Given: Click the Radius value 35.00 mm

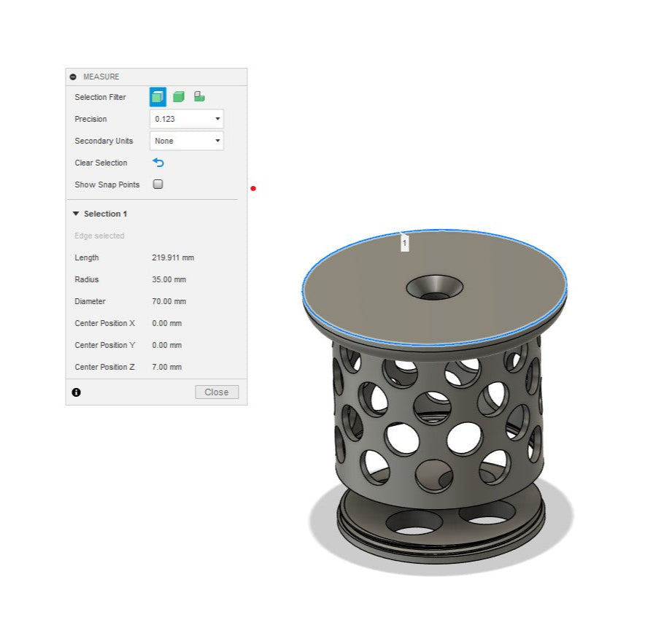Looking at the screenshot, I should [169, 279].
